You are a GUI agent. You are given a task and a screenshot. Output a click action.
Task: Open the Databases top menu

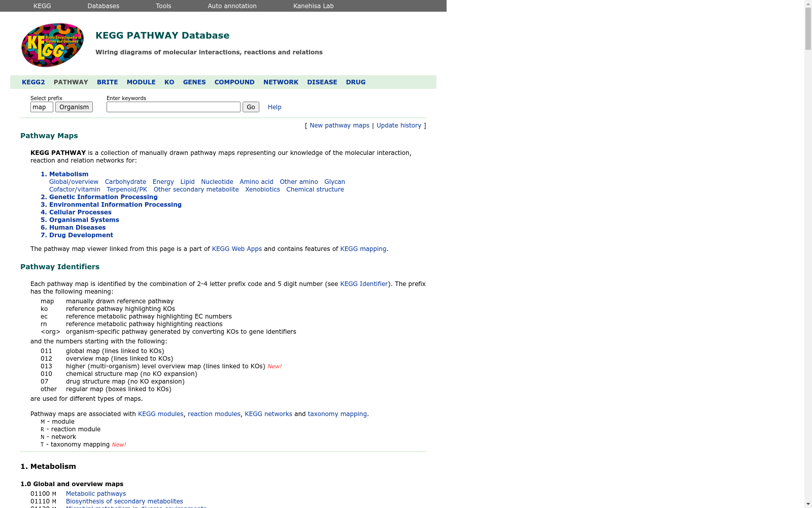tap(104, 6)
